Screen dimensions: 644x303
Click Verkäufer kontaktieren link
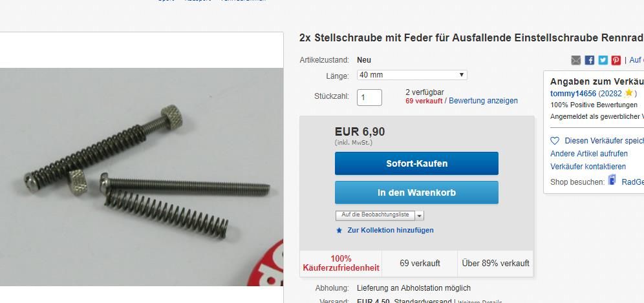coord(588,166)
